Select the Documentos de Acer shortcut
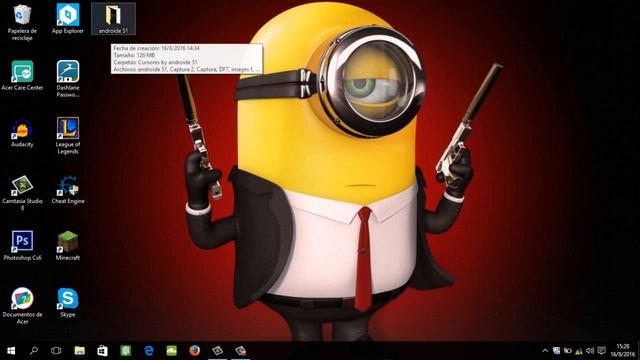This screenshot has width=640, height=360. click(x=22, y=306)
